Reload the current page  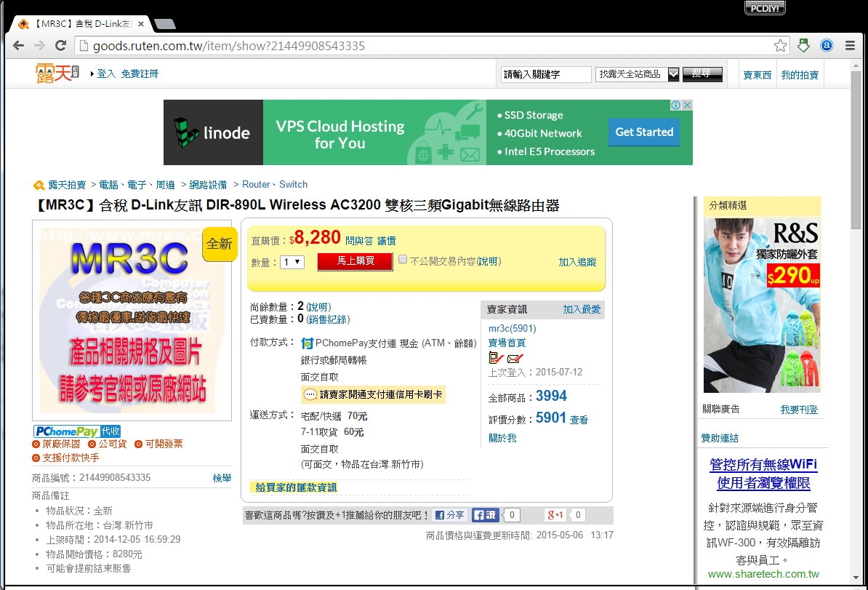[60, 46]
